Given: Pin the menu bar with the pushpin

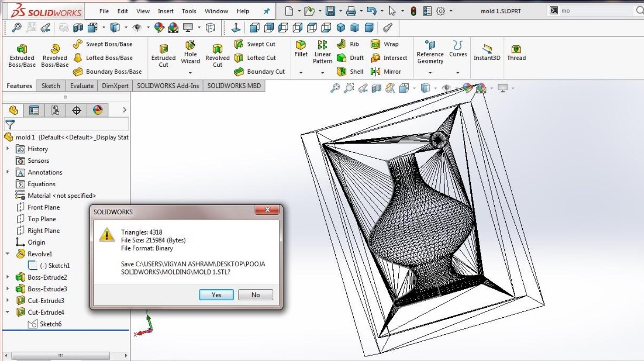Looking at the screenshot, I should (x=267, y=11).
